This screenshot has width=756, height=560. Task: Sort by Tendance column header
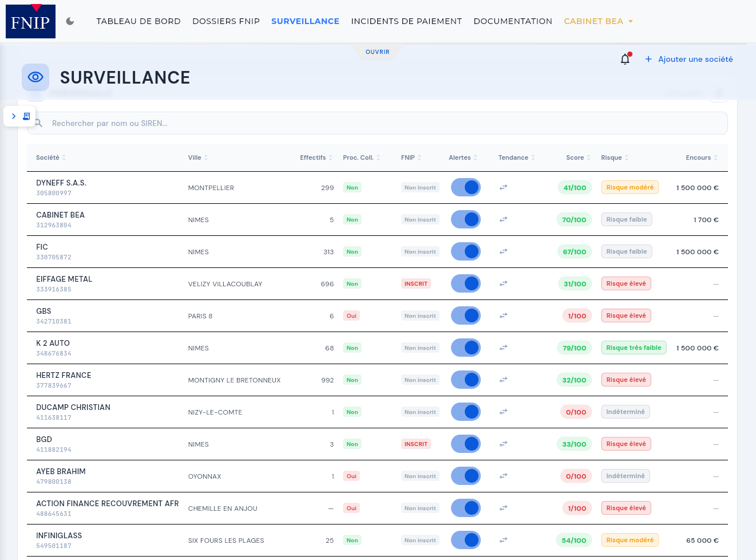tap(517, 157)
